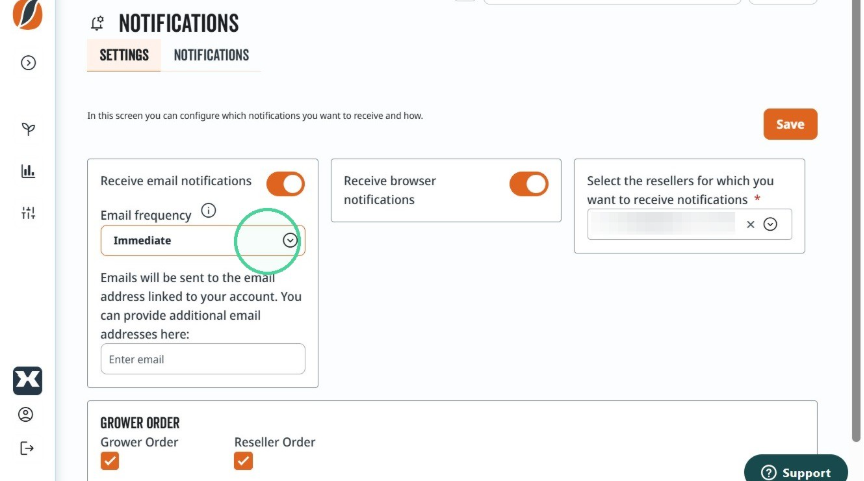Open the user profile icon
This screenshot has height=481, width=864.
click(25, 414)
